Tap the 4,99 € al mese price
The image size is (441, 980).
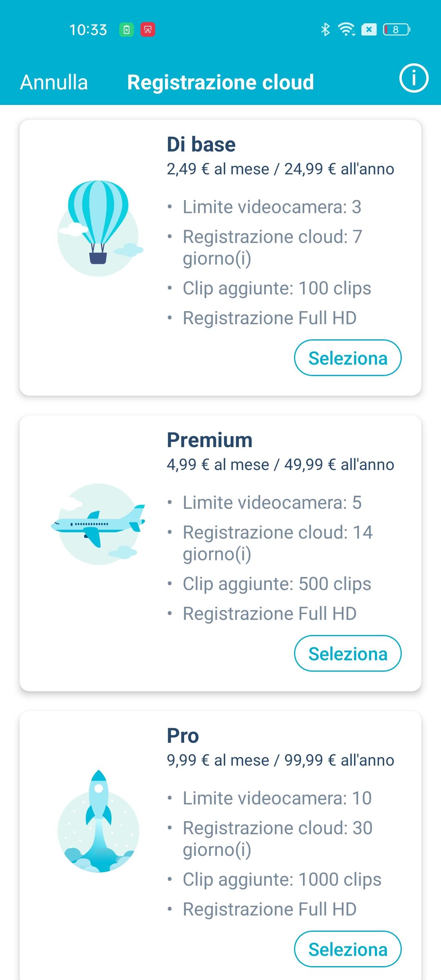[218, 465]
